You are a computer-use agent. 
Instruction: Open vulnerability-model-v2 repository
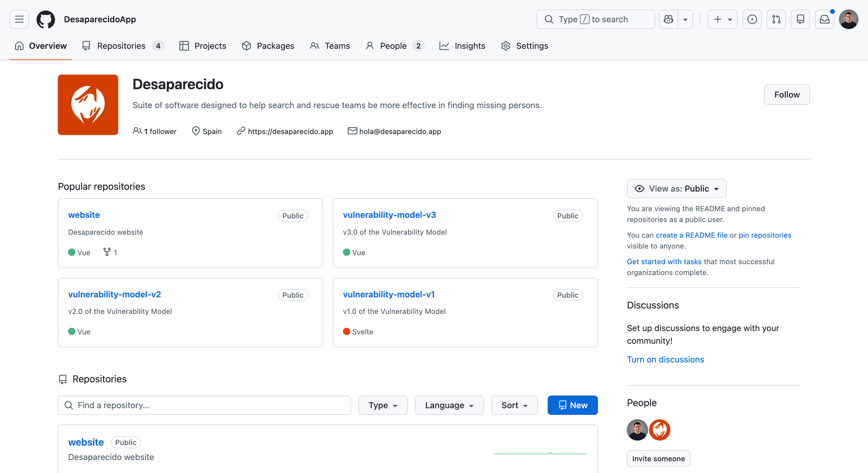[115, 294]
